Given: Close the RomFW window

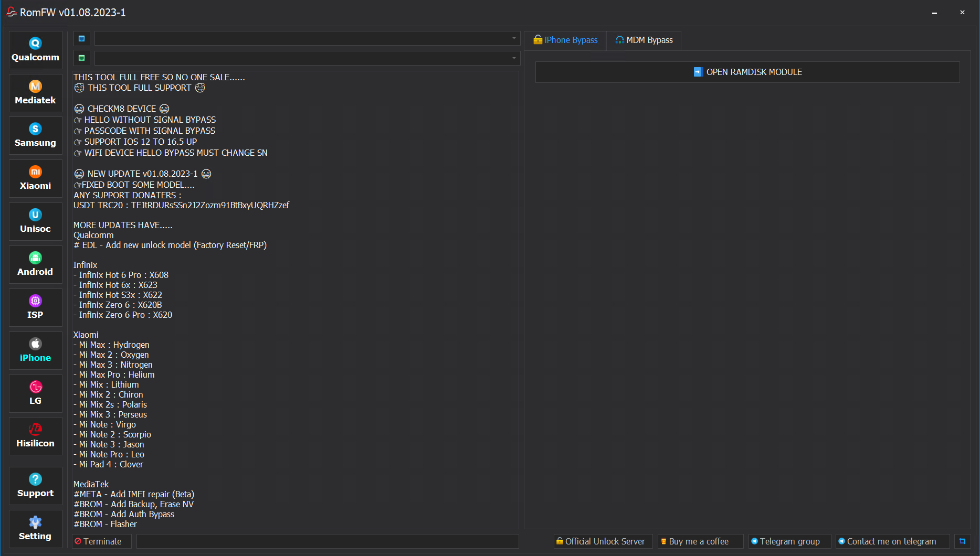Looking at the screenshot, I should point(962,13).
